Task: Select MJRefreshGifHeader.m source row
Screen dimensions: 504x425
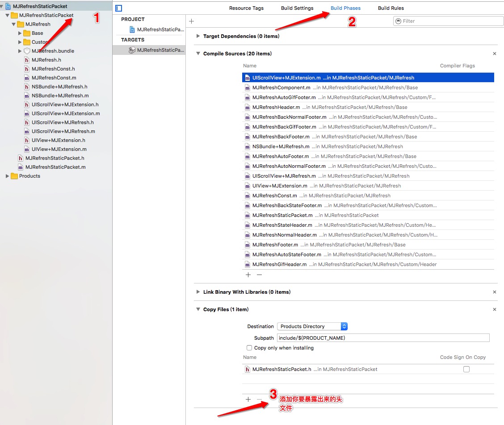Action: (368, 264)
